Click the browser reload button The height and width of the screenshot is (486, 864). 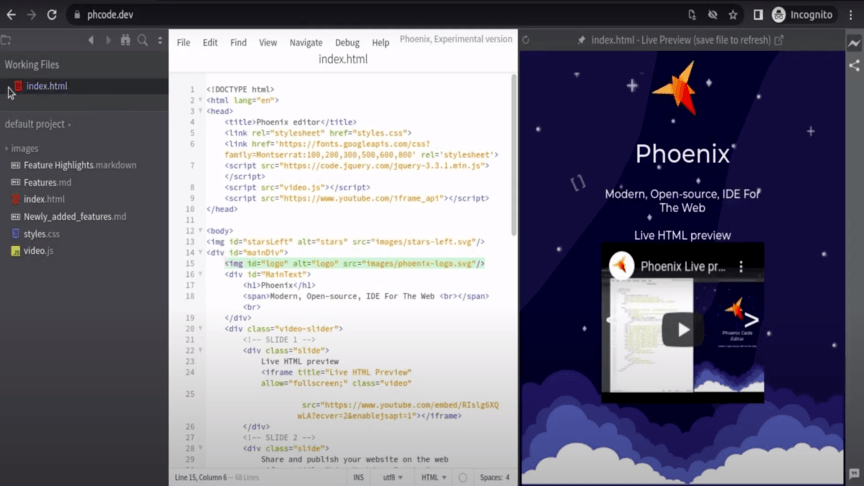[x=52, y=15]
